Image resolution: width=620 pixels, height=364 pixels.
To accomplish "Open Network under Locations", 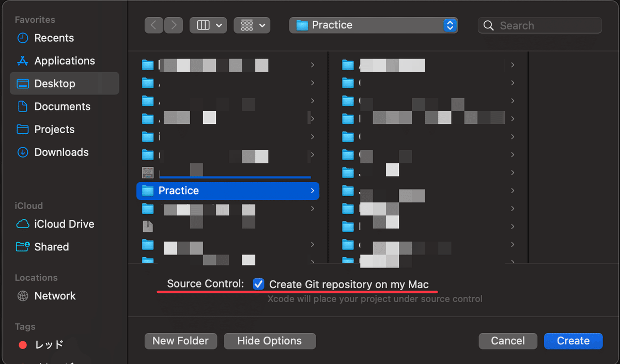I will (x=55, y=296).
